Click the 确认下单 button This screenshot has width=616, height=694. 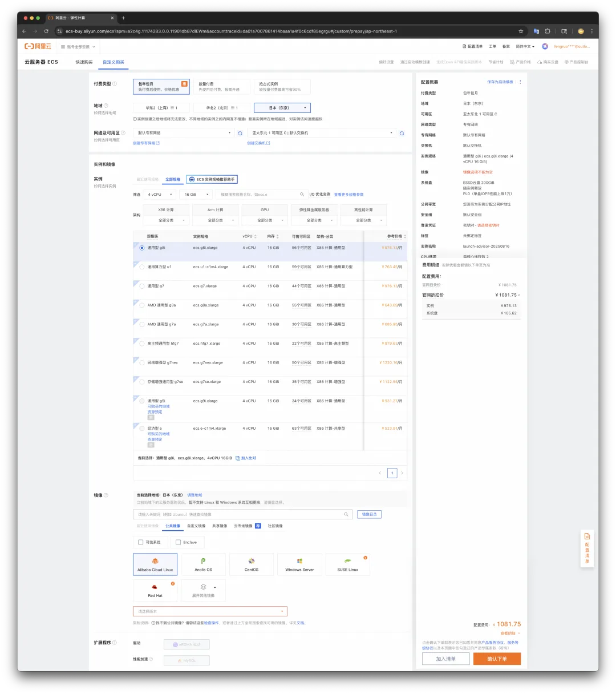click(x=497, y=659)
